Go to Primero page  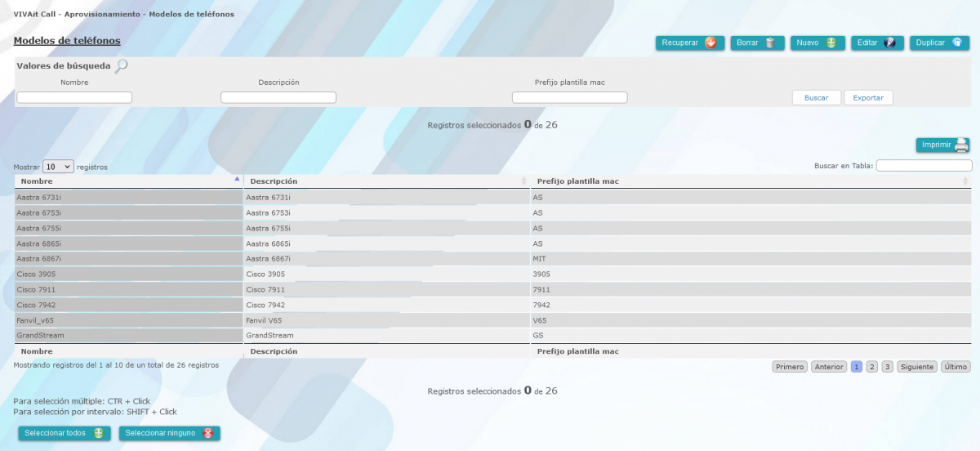790,367
